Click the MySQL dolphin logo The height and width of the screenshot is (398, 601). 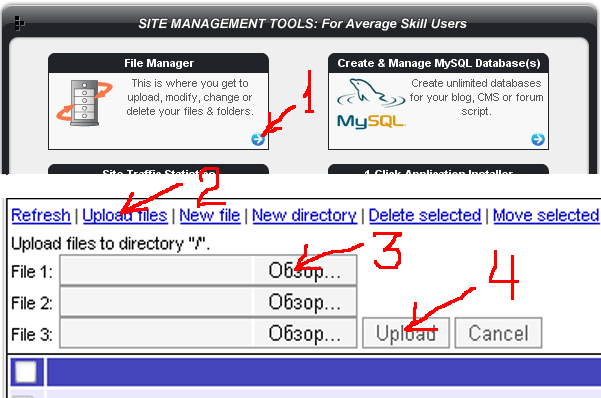tap(371, 104)
